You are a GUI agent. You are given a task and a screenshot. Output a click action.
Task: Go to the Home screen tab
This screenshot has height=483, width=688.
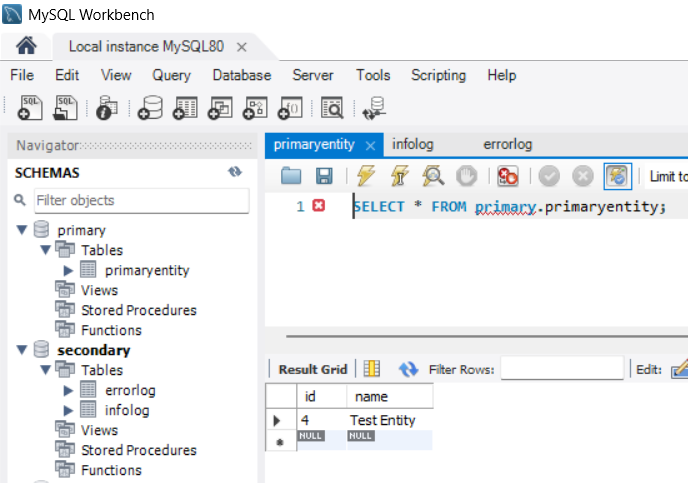coord(26,46)
